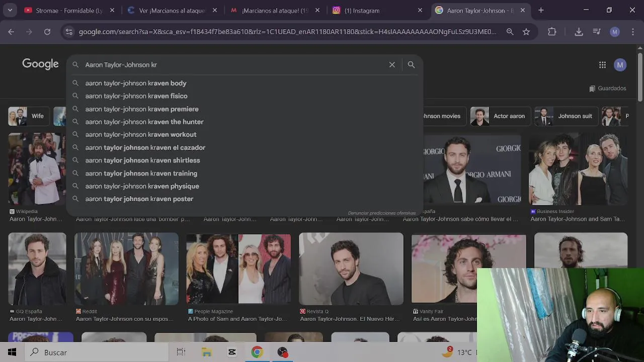Open the Revista Q portrait image
Screen dimensions: 644x362
click(x=351, y=268)
